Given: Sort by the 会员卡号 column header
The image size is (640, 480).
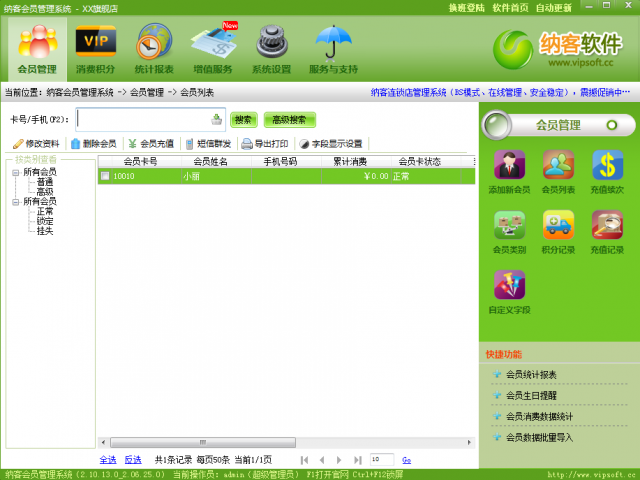Looking at the screenshot, I should [140, 162].
